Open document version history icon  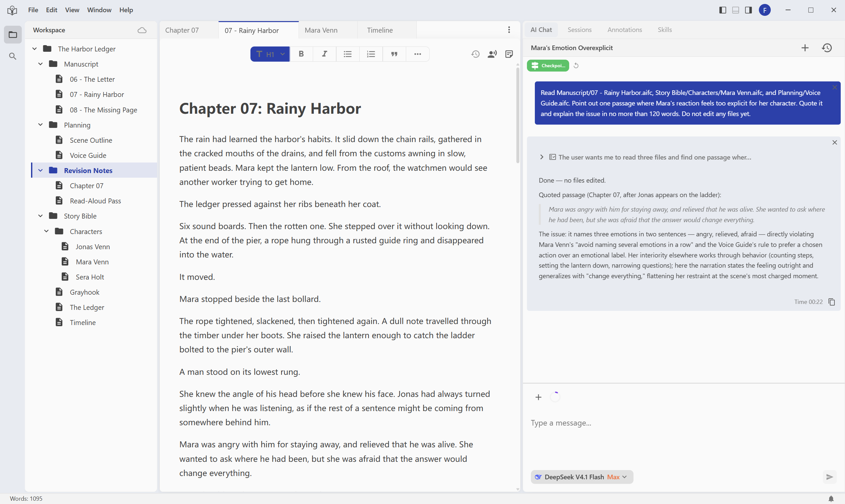point(475,54)
